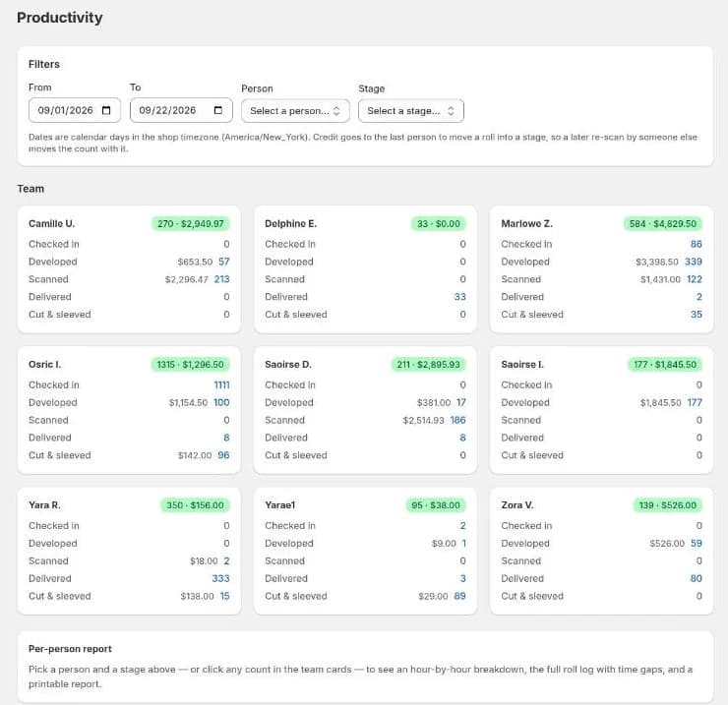Open Marlowe Z. Scanned count 122
Viewport: 728px width, 705px height.
coord(695,279)
